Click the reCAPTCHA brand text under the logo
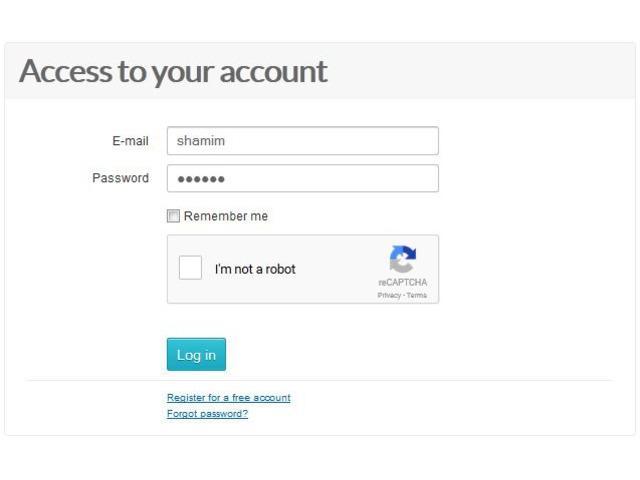This screenshot has height=480, width=640. click(x=402, y=282)
